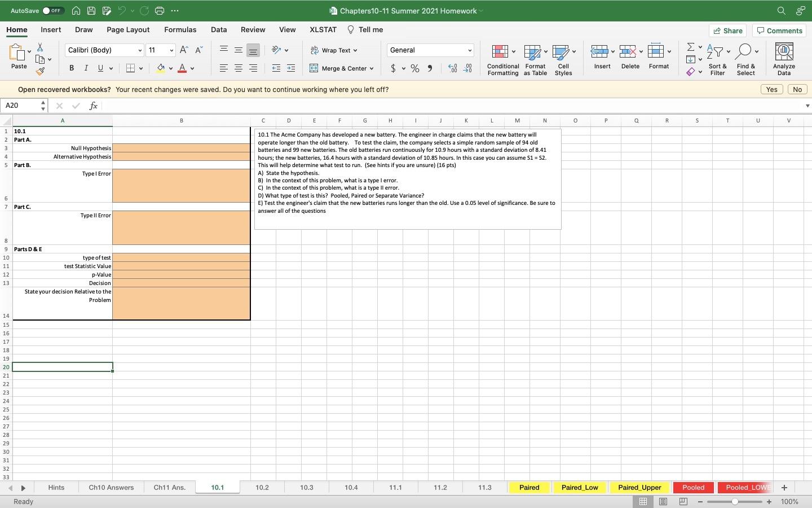Viewport: 812px width, 508px height.
Task: Apply percent style formatting
Action: click(x=415, y=68)
